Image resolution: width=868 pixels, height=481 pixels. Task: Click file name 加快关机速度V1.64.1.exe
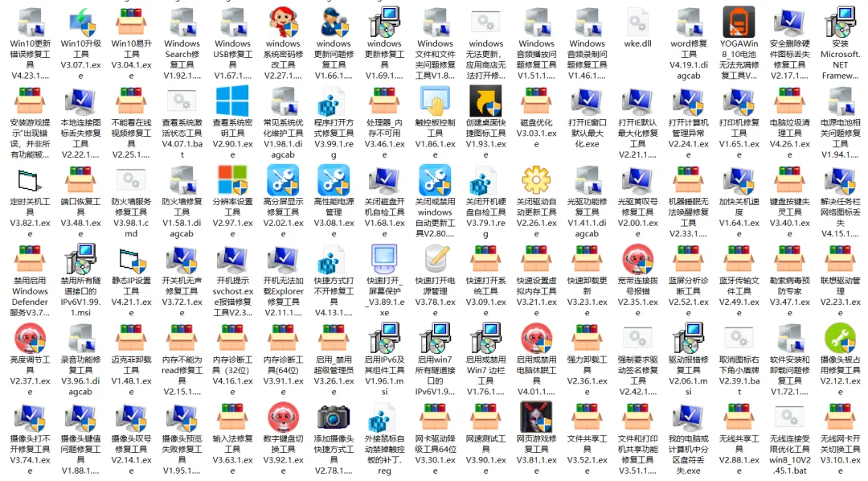tap(739, 218)
